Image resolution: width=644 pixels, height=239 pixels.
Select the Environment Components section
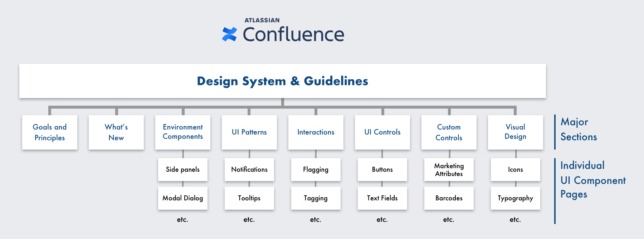[183, 132]
